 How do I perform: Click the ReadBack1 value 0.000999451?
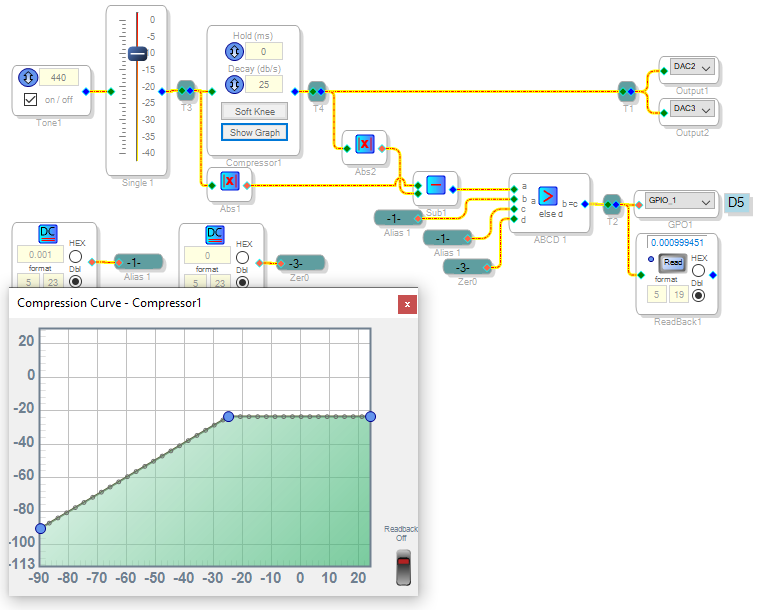677,243
